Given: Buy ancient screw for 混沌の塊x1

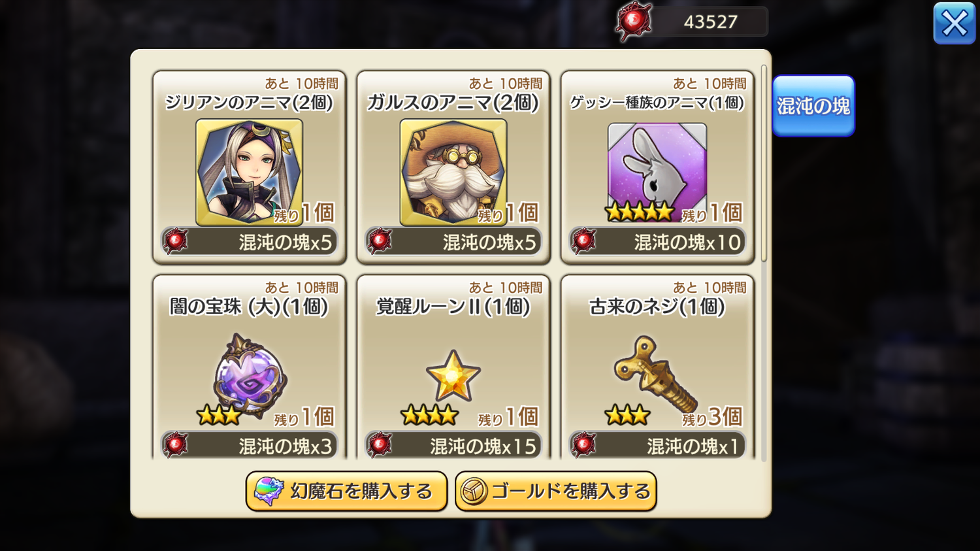Looking at the screenshot, I should [657, 445].
